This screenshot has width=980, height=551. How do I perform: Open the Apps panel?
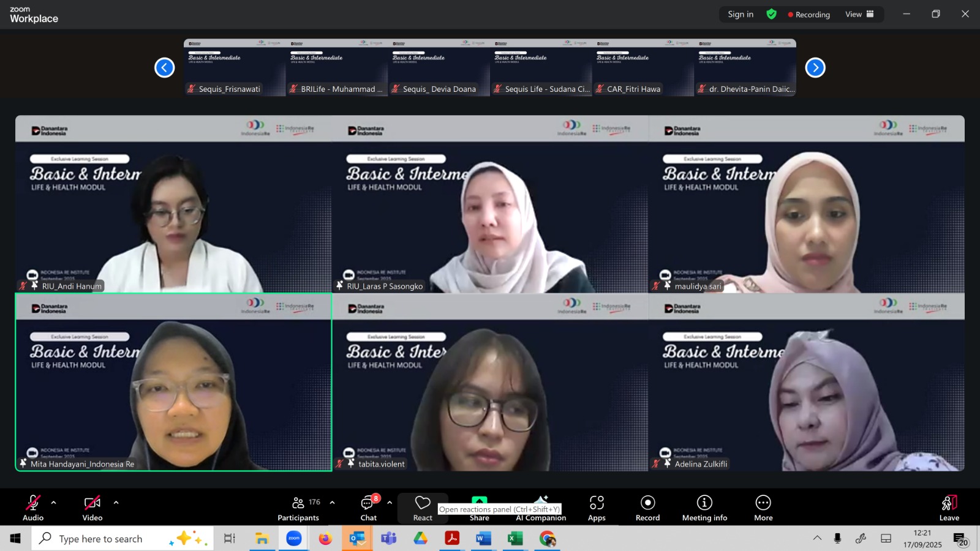point(597,508)
